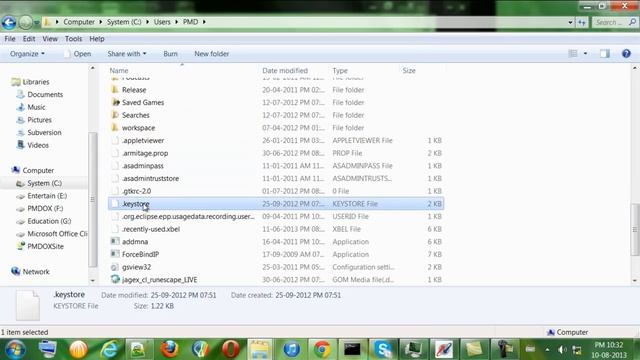Select the Saved Games folder icon
Image resolution: width=640 pixels, height=360 pixels.
tap(116, 102)
